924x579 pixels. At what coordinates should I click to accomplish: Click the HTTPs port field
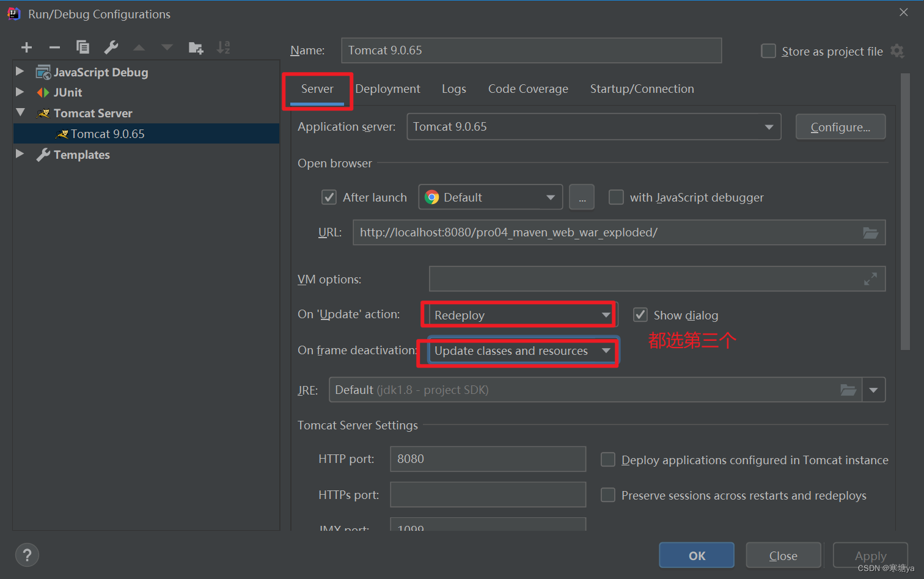click(x=488, y=494)
